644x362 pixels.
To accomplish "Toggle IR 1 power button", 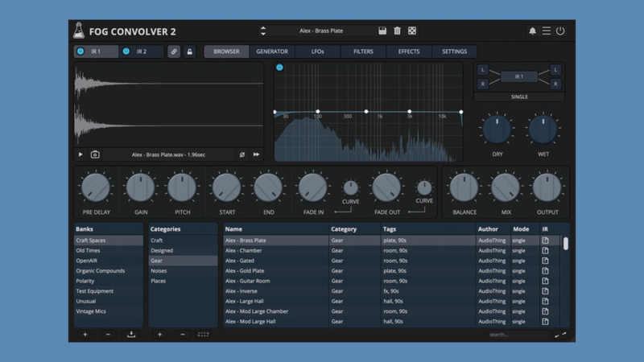I will [x=80, y=51].
